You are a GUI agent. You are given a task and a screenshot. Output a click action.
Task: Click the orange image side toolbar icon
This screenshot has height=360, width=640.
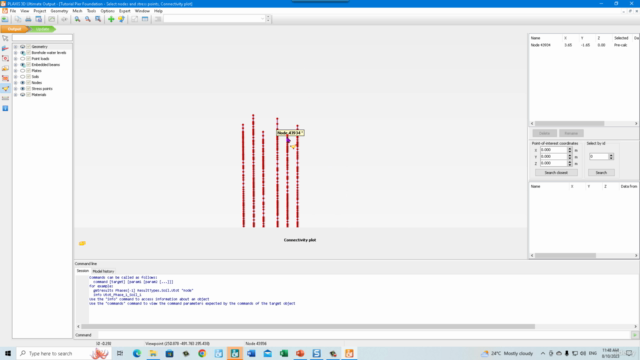[5, 68]
